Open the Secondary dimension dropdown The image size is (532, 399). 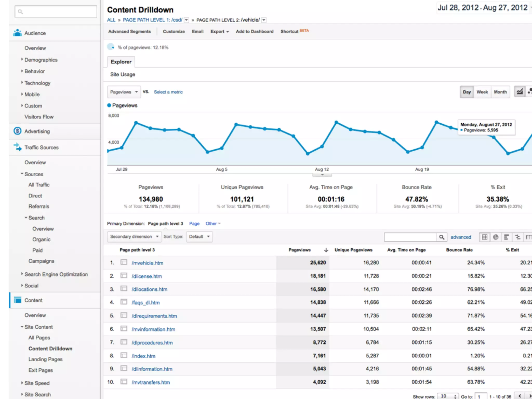tap(134, 237)
